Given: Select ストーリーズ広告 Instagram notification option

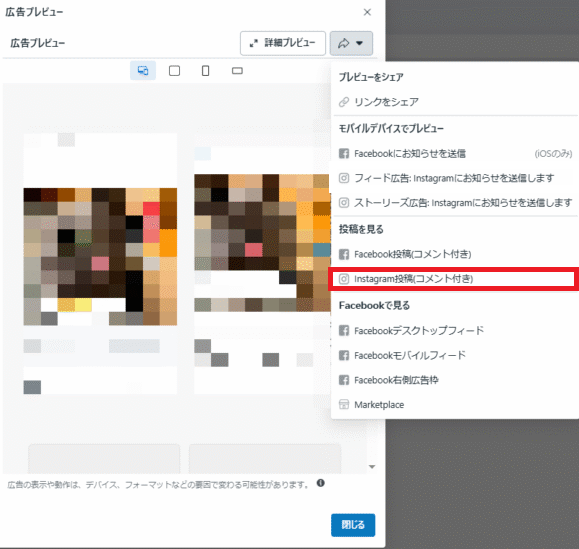Looking at the screenshot, I should pyautogui.click(x=455, y=203).
